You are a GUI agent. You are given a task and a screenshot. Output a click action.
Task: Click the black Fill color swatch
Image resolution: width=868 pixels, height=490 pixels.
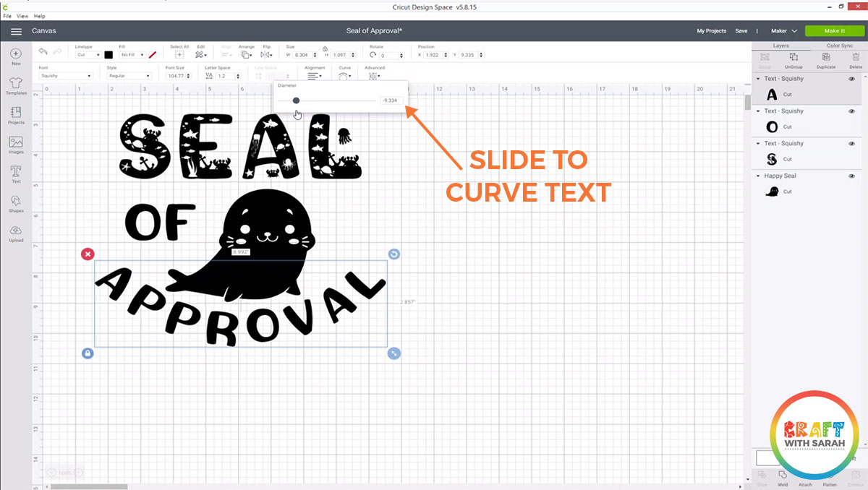[x=109, y=55]
